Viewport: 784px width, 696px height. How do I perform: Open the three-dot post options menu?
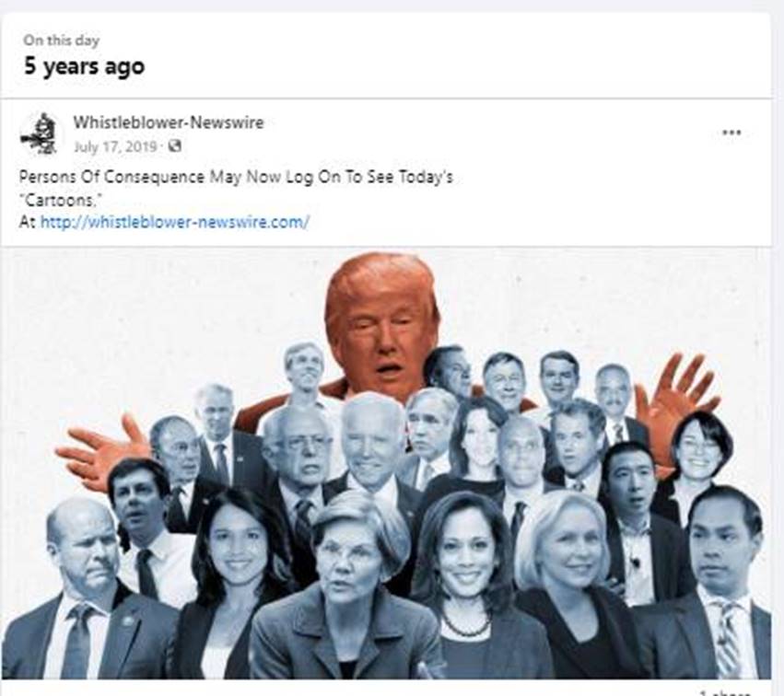point(731,133)
